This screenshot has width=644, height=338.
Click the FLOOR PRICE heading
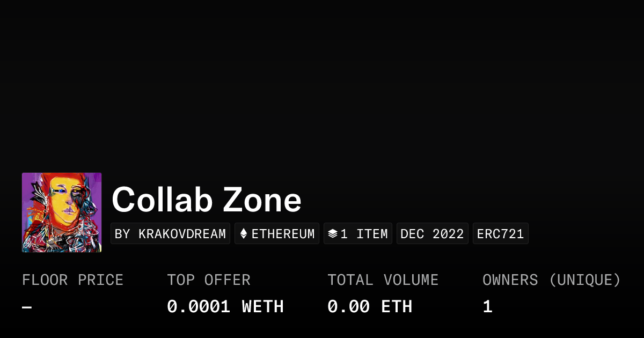(x=72, y=280)
